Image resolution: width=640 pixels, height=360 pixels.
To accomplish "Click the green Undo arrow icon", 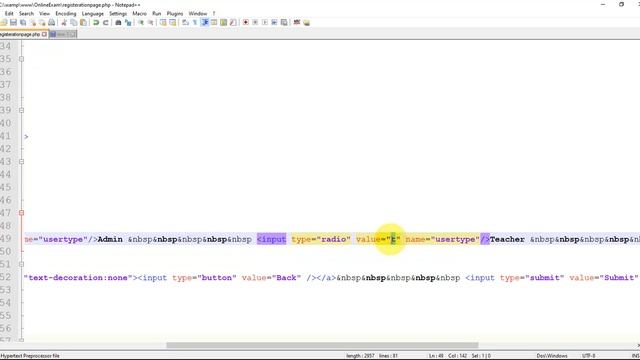I will coord(96,22).
